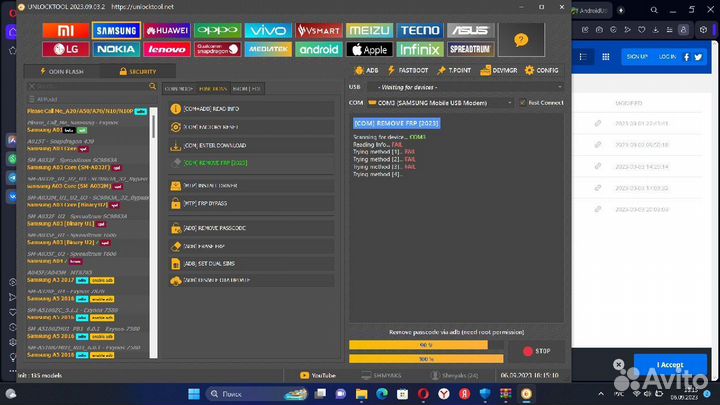Run [ADB] SET DUAL SIMS
The image size is (720, 405).
tap(251, 264)
